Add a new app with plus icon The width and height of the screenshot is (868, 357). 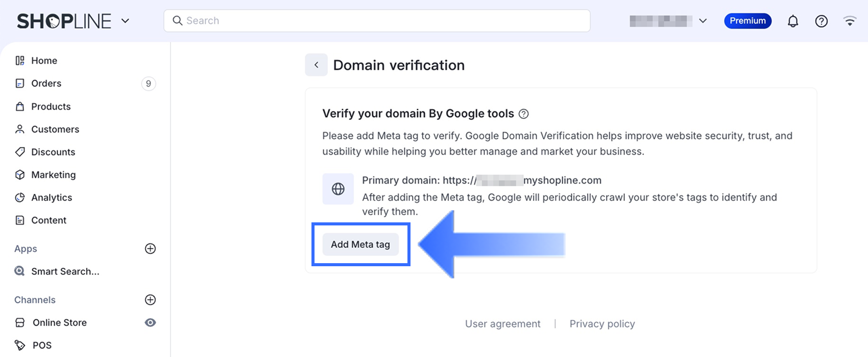(x=150, y=248)
